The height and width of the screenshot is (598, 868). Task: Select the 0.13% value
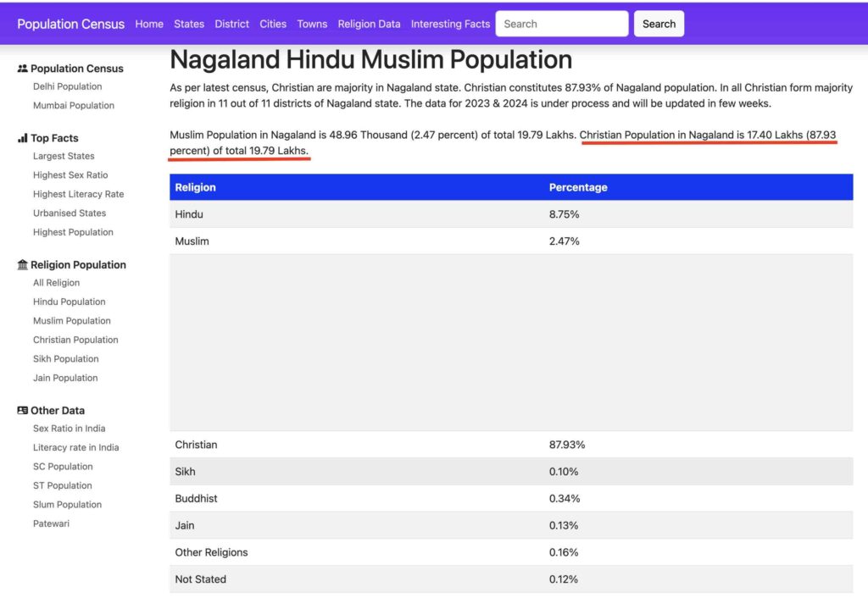pyautogui.click(x=564, y=525)
